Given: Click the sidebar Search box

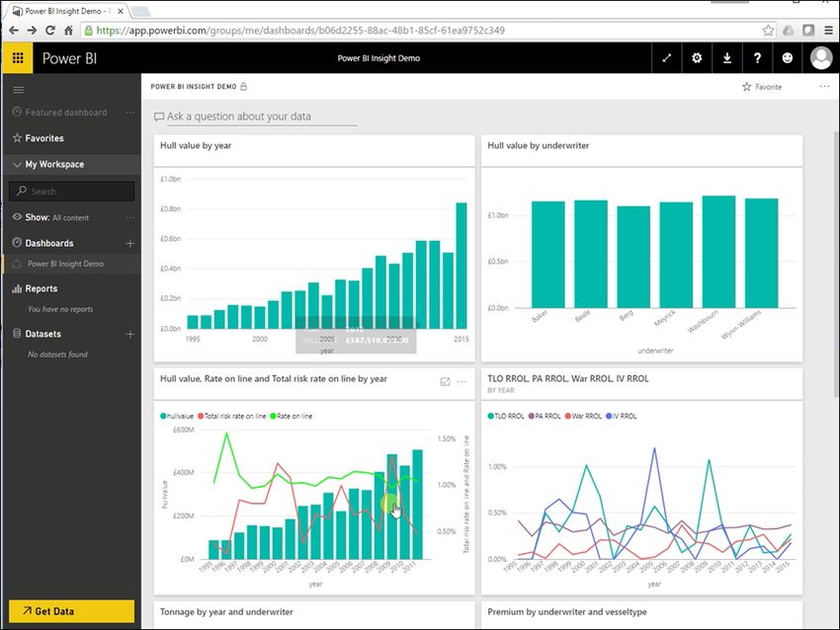Looking at the screenshot, I should click(x=71, y=192).
